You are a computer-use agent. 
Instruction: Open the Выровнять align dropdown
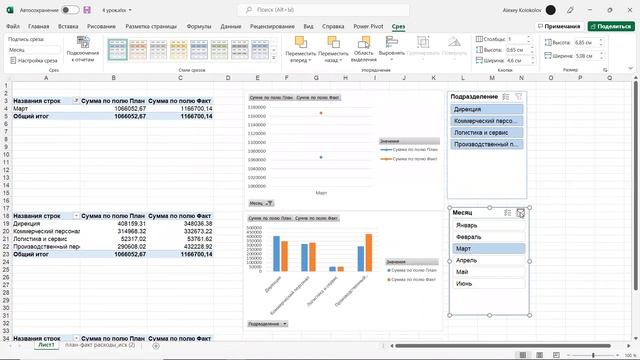[x=391, y=49]
